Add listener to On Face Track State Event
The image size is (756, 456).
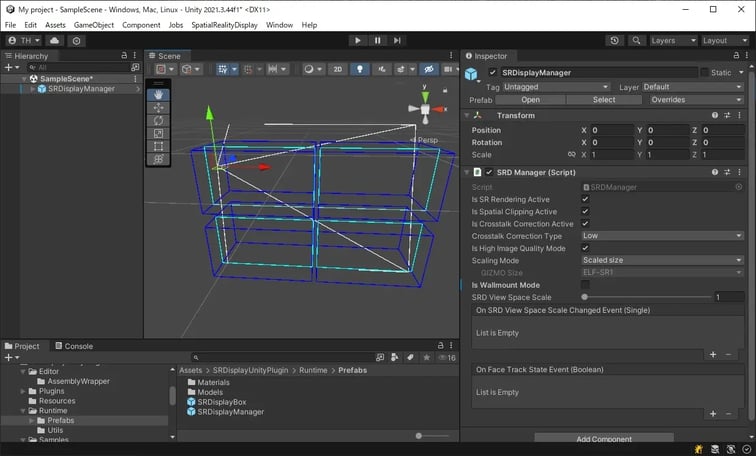tap(713, 414)
